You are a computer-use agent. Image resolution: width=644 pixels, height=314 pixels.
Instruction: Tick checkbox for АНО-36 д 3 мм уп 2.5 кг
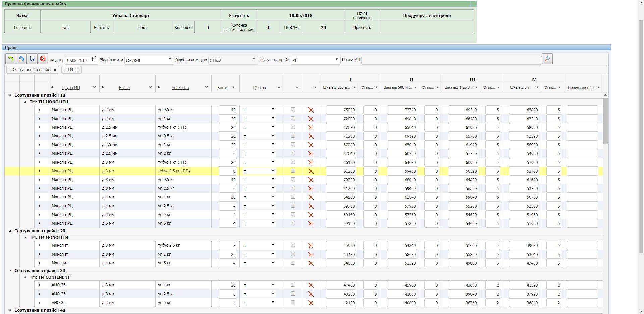click(x=293, y=294)
